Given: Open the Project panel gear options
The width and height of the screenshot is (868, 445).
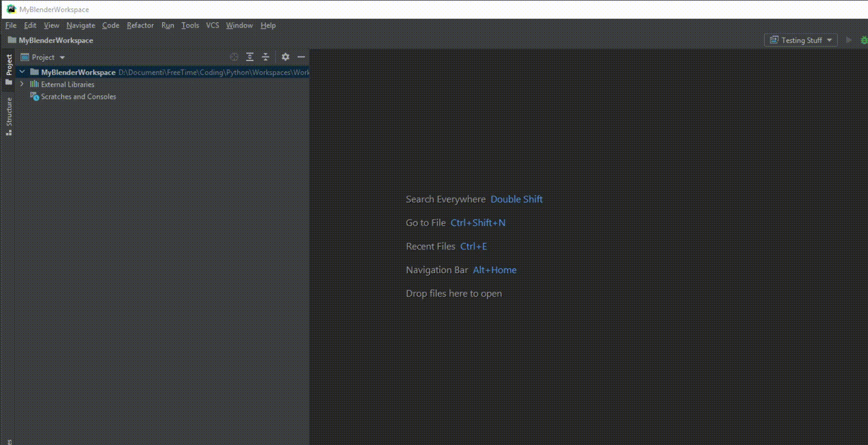Looking at the screenshot, I should (286, 57).
